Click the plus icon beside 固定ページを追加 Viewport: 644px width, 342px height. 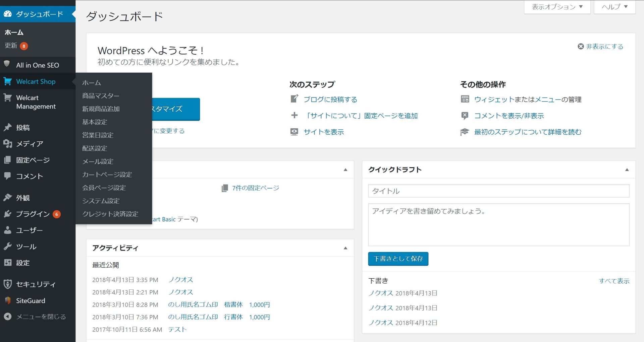294,115
